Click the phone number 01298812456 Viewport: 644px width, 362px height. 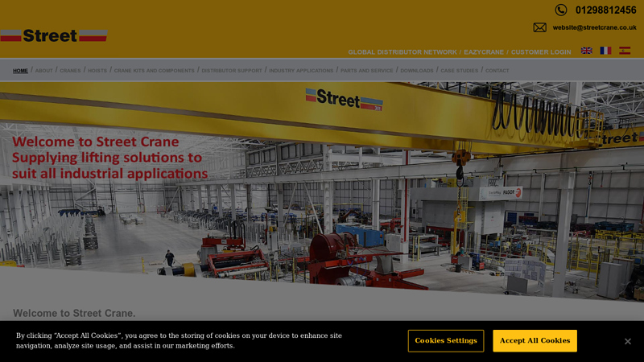pyautogui.click(x=606, y=10)
